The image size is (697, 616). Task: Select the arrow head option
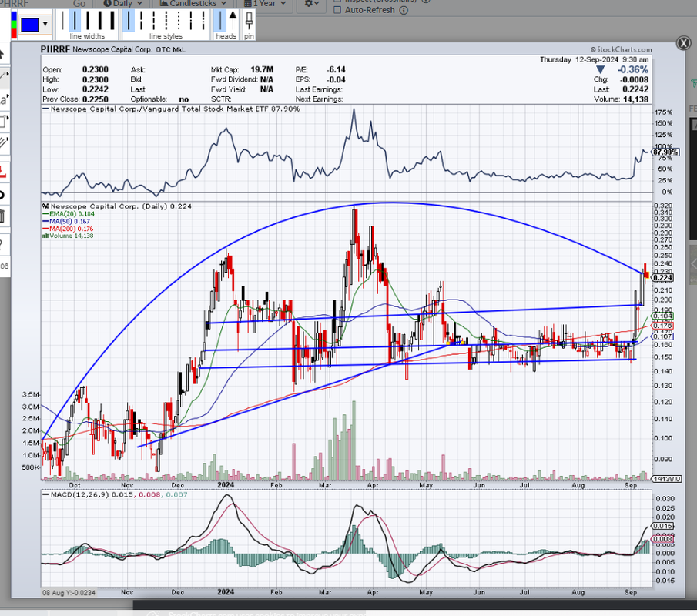point(233,21)
